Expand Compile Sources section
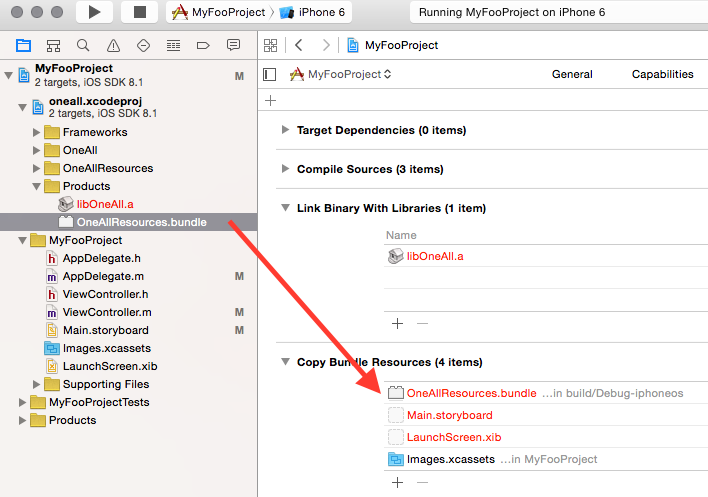 pyautogui.click(x=285, y=169)
